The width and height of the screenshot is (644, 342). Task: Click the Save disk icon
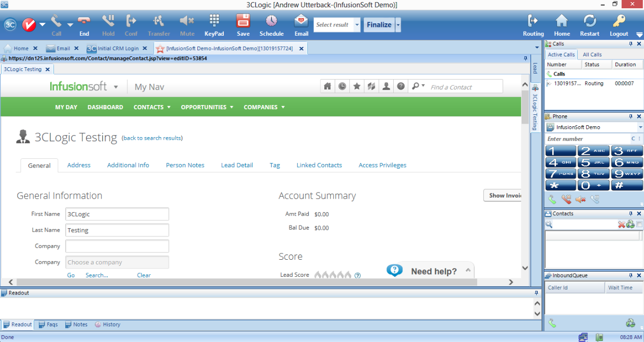click(x=243, y=21)
